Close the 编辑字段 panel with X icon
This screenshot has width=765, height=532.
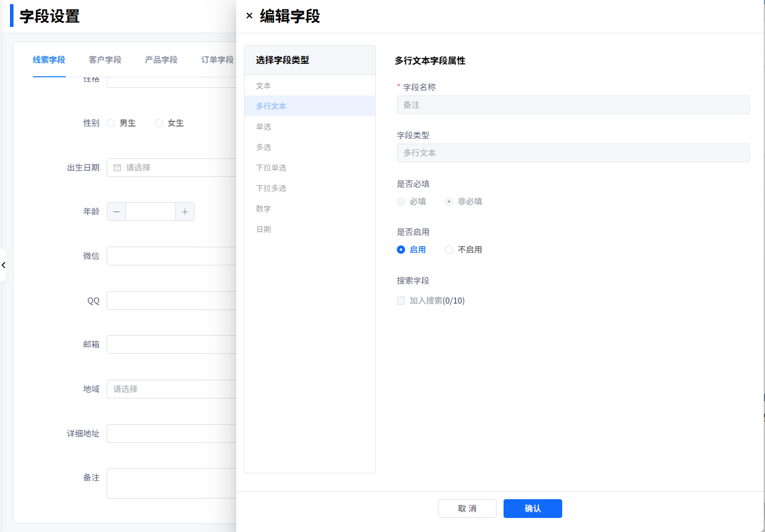[x=249, y=16]
